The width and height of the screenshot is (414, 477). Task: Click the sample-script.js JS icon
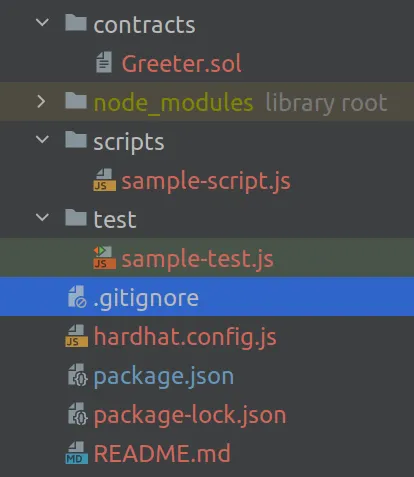(x=105, y=180)
